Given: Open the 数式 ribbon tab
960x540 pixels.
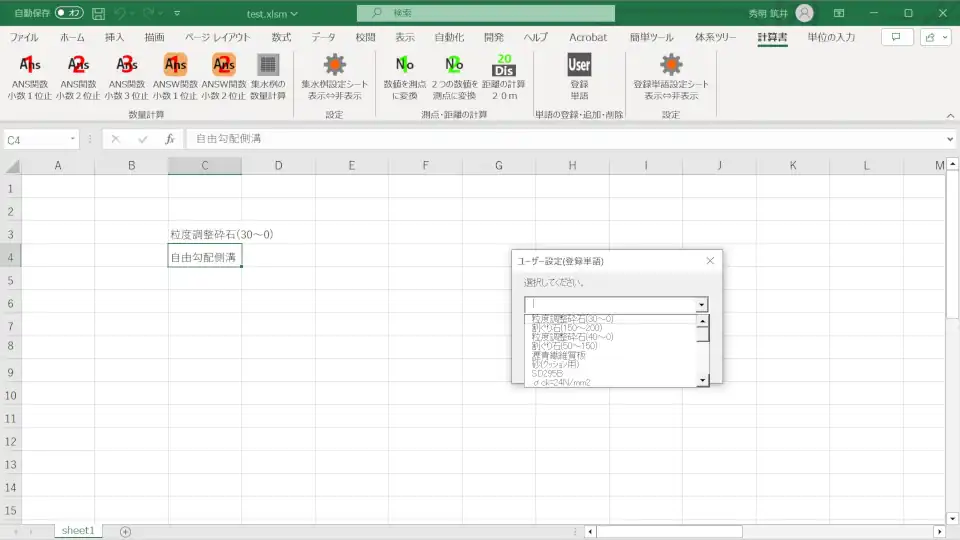Looking at the screenshot, I should 281,37.
